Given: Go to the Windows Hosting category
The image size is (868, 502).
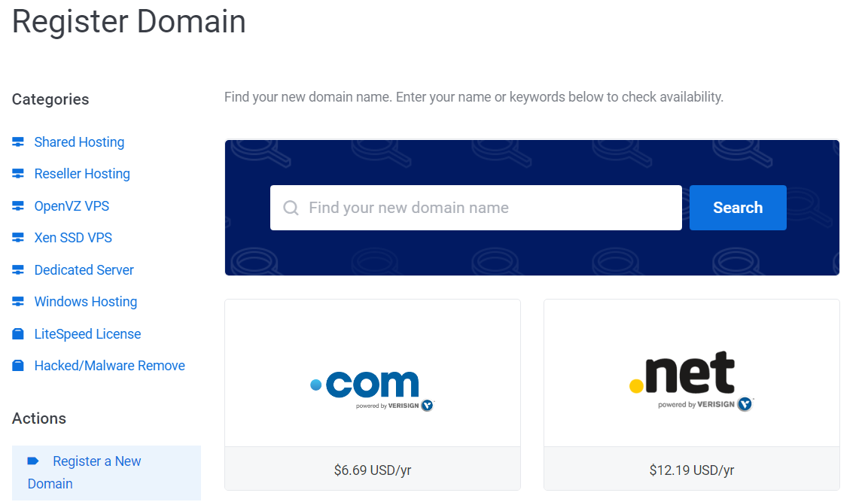Looking at the screenshot, I should coord(85,301).
